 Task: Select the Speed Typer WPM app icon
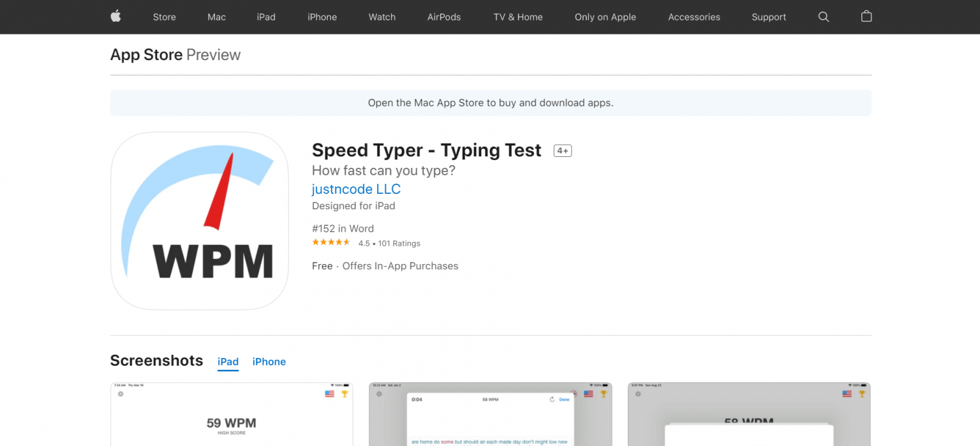pos(200,221)
